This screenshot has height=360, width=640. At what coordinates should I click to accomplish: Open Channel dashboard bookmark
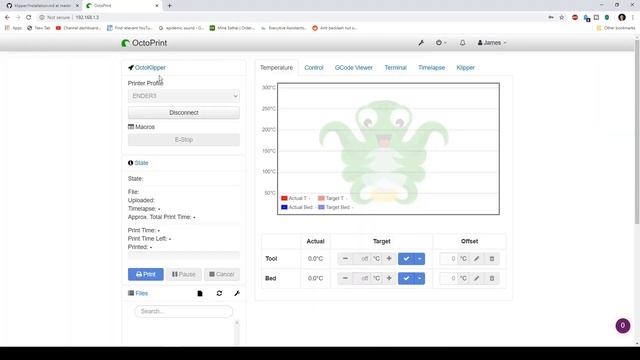[x=78, y=28]
